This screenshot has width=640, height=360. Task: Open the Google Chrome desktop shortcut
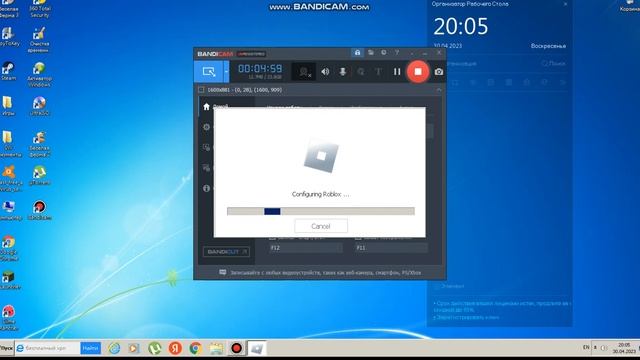[9, 248]
